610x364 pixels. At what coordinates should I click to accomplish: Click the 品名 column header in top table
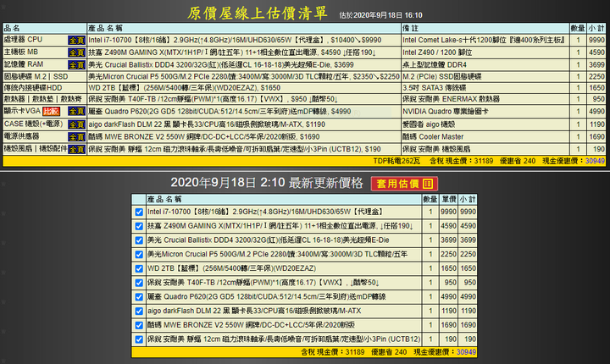[x=12, y=28]
